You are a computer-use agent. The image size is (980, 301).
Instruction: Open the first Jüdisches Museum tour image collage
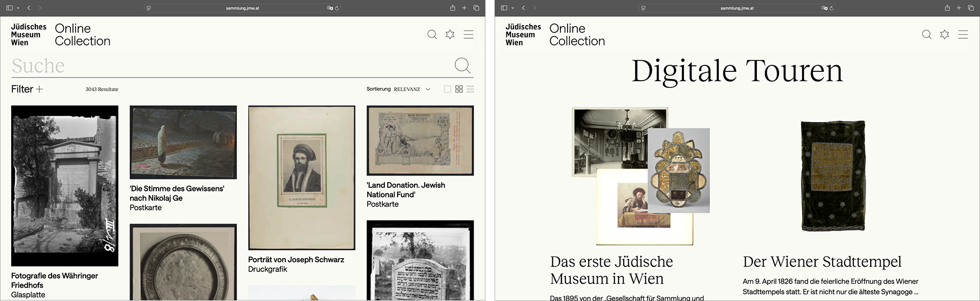[641, 176]
